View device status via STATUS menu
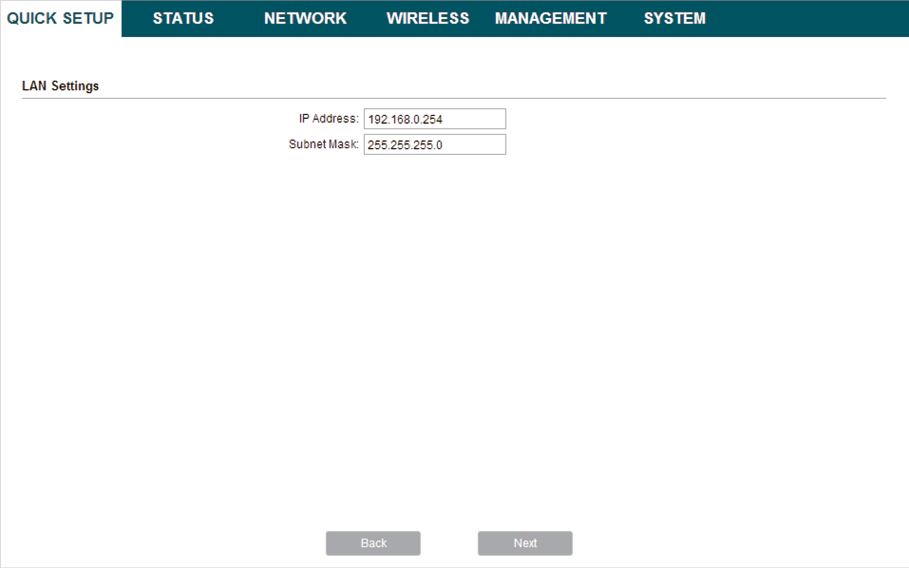The height and width of the screenshot is (568, 909). pyautogui.click(x=183, y=18)
